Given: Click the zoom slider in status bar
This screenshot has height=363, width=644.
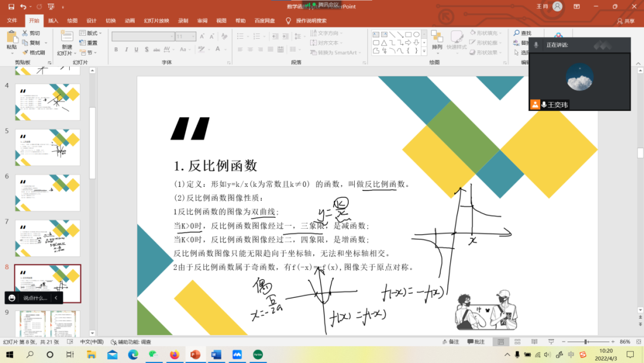Looking at the screenshot, I should [586, 342].
